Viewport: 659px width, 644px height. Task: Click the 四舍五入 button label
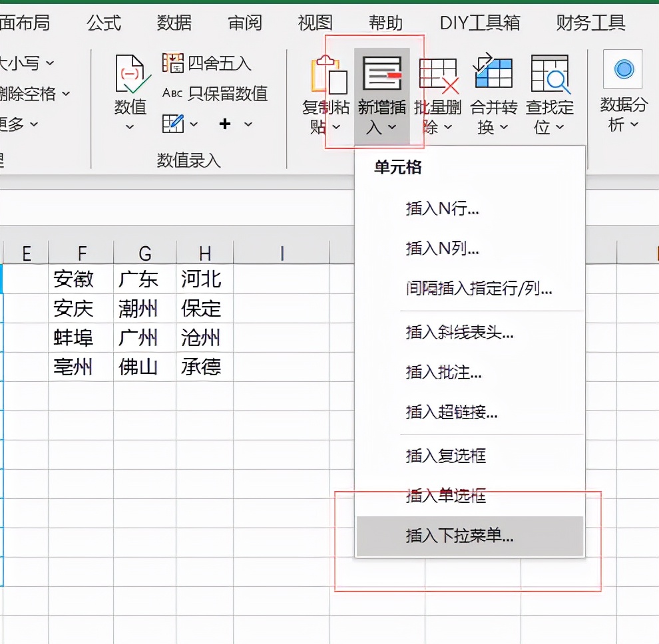tap(220, 63)
